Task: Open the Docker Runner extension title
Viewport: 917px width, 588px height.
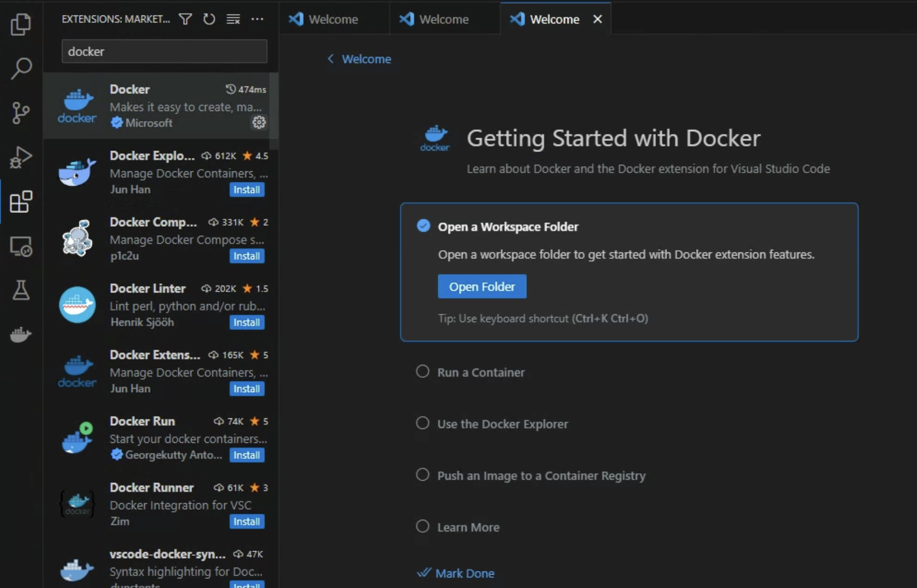Action: (152, 488)
